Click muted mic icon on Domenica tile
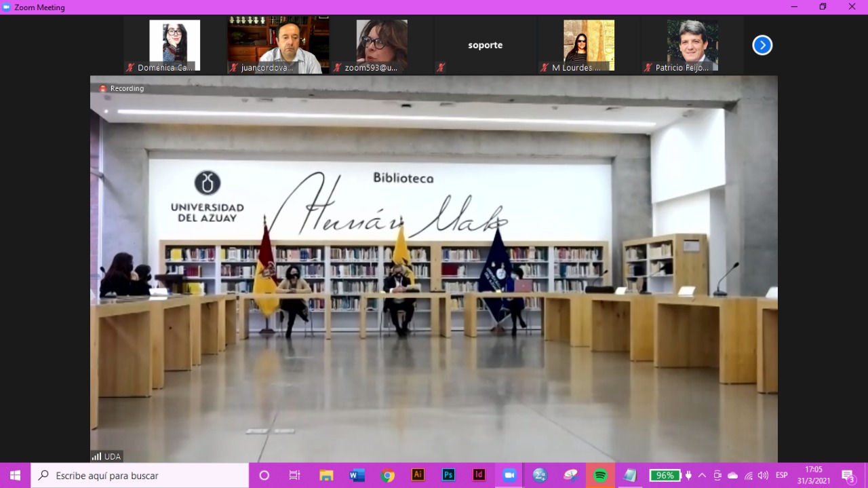 pos(130,68)
